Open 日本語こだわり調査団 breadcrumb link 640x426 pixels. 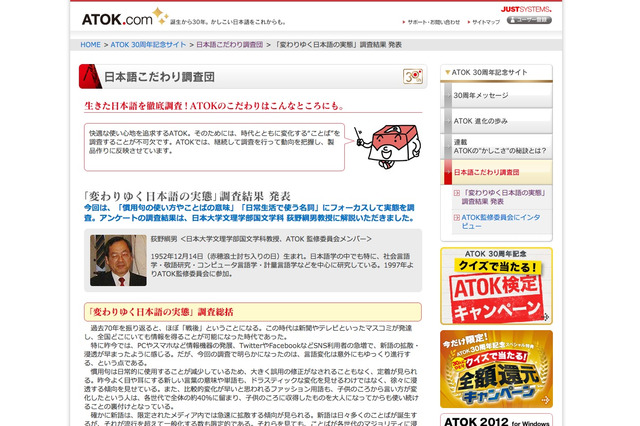[x=229, y=44]
